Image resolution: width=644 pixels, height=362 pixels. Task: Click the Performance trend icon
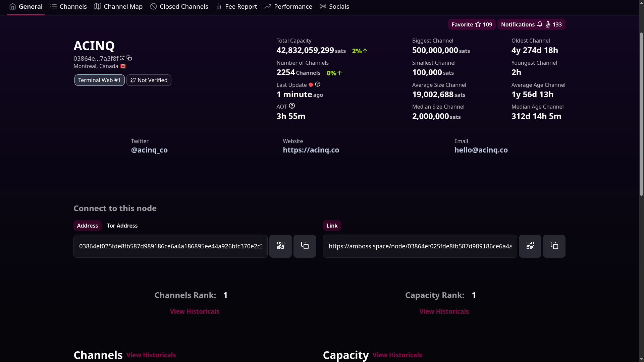click(268, 6)
